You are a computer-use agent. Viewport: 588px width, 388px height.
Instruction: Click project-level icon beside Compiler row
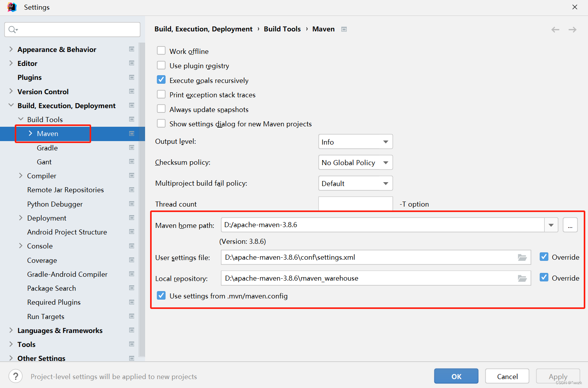coord(132,176)
